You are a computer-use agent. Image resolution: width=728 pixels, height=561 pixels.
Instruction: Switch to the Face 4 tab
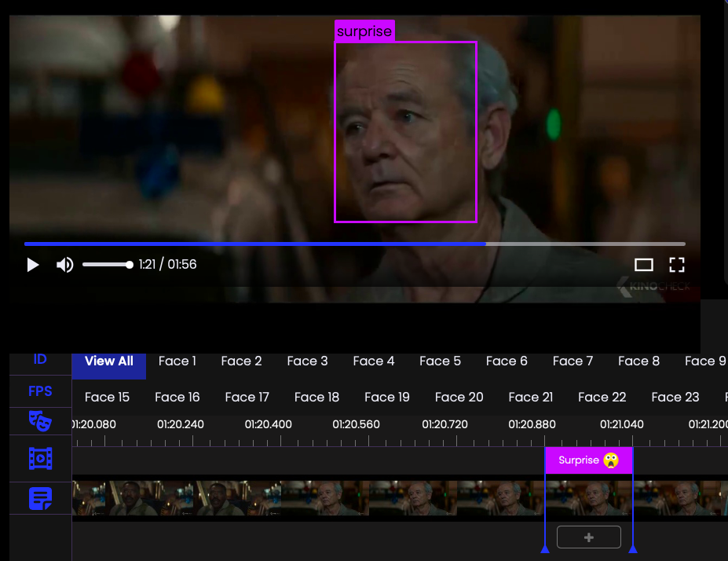pyautogui.click(x=374, y=361)
